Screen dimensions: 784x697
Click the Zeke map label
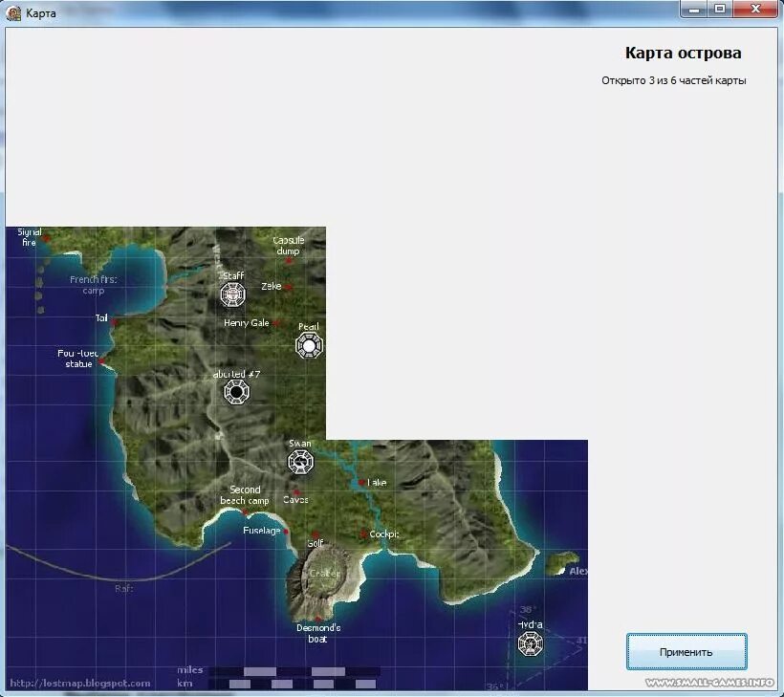271,286
